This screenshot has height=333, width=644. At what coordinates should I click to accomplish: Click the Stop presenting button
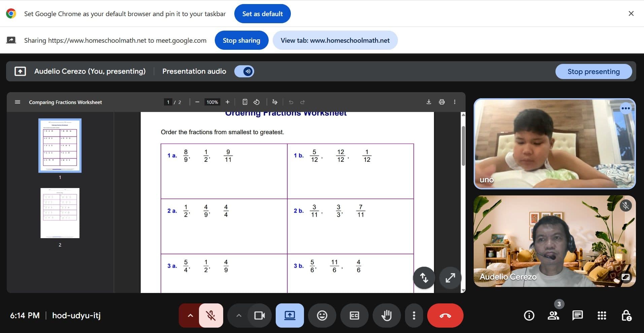coord(593,72)
